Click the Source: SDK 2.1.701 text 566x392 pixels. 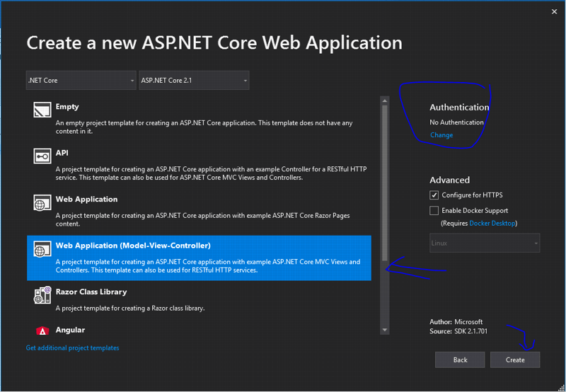point(458,331)
